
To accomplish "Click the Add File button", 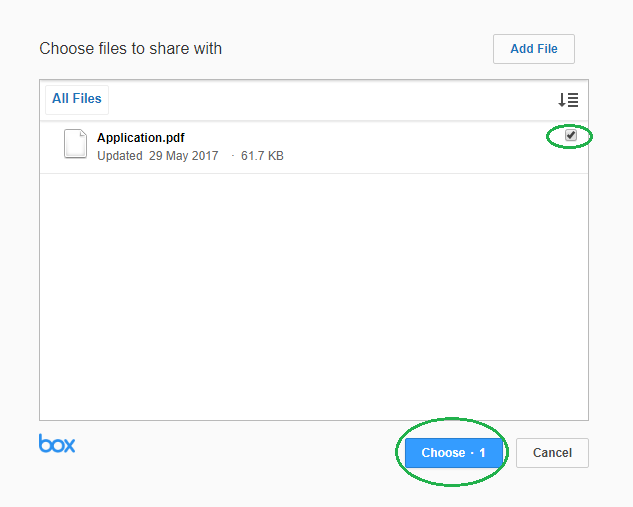I will click(534, 49).
